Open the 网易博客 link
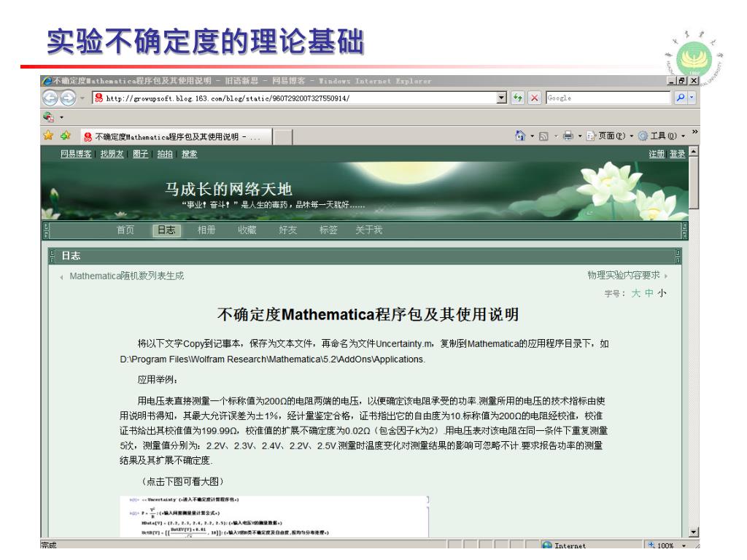The image size is (747, 560). point(76,154)
